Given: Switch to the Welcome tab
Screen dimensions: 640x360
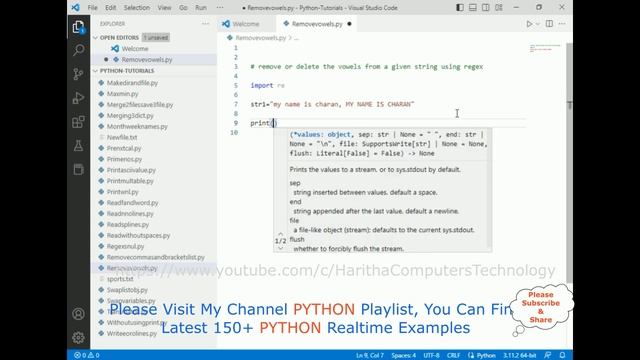Looking at the screenshot, I should coord(246,24).
